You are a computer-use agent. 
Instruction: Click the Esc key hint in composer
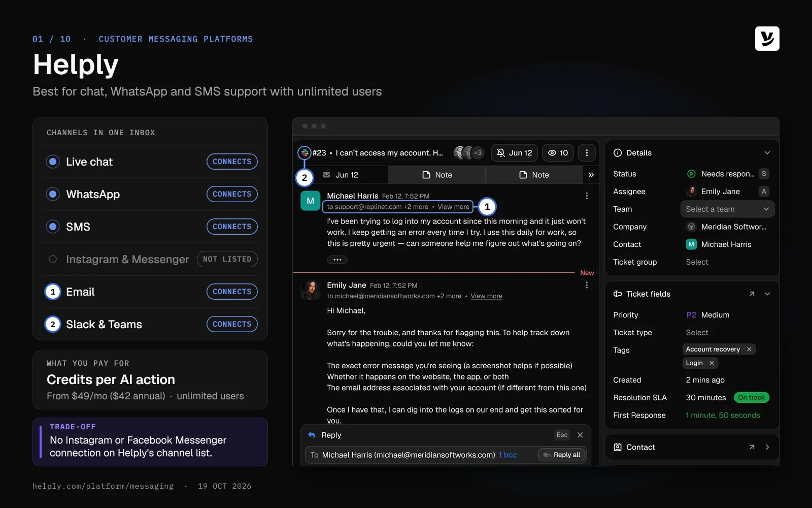pyautogui.click(x=562, y=435)
